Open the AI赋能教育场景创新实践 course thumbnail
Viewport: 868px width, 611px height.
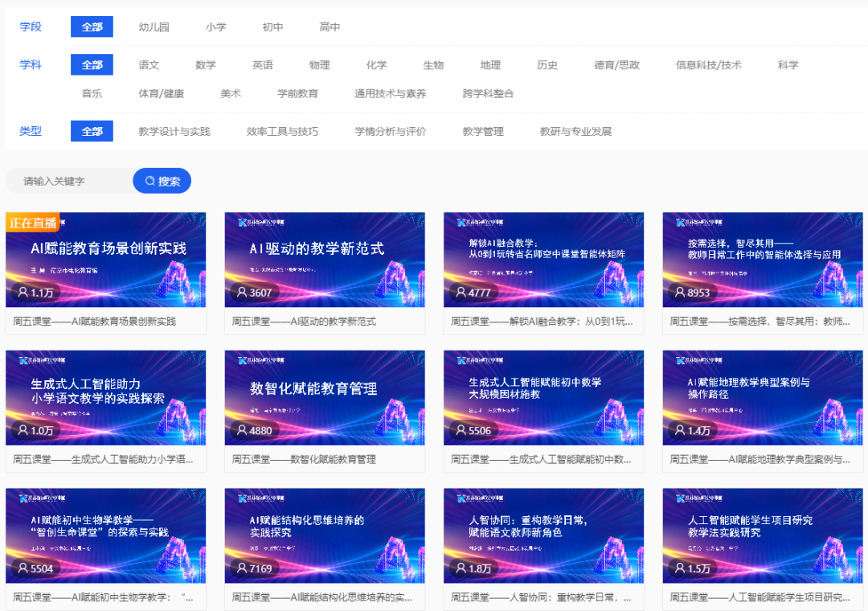[105, 259]
